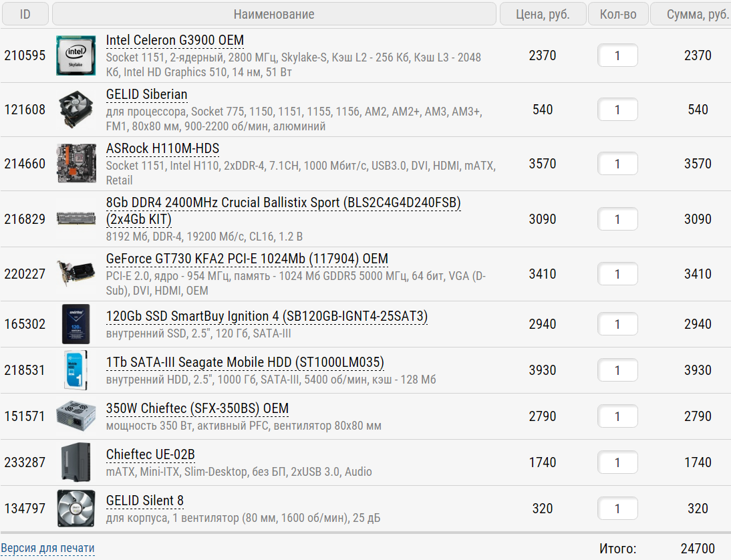Click the Итого: label
The height and width of the screenshot is (560, 731).
[x=617, y=549]
